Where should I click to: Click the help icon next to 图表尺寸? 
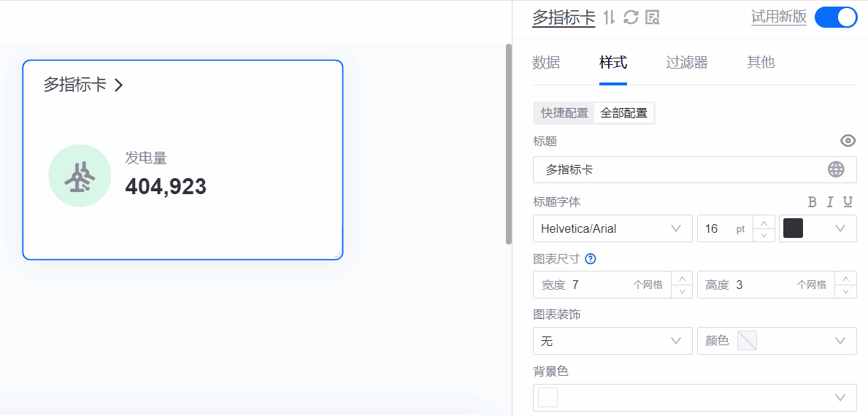pyautogui.click(x=591, y=258)
